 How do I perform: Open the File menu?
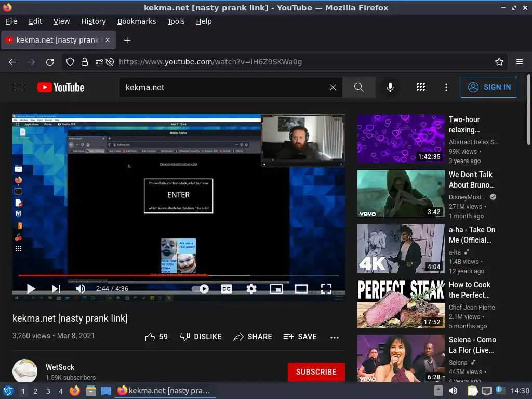tap(11, 21)
